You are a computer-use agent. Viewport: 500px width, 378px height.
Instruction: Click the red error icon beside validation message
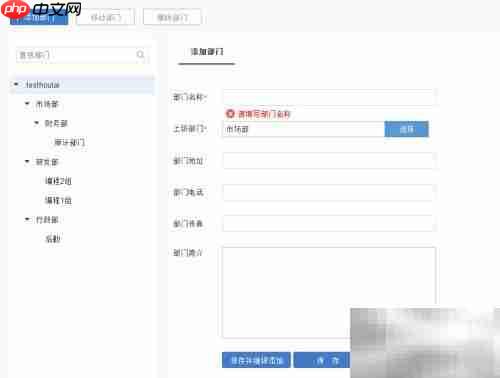230,114
